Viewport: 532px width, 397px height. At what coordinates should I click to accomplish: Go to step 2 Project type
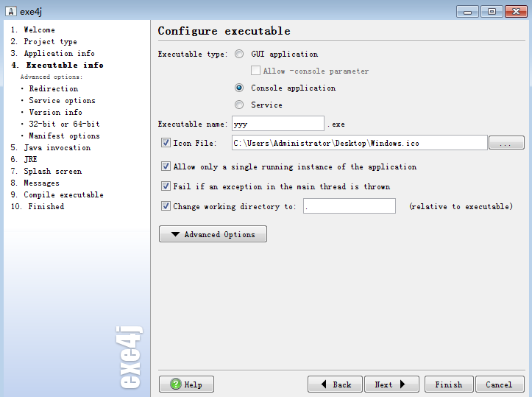click(43, 41)
